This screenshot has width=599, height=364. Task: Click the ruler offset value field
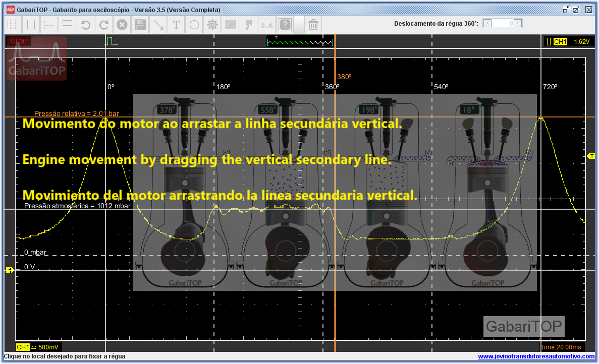pyautogui.click(x=502, y=23)
